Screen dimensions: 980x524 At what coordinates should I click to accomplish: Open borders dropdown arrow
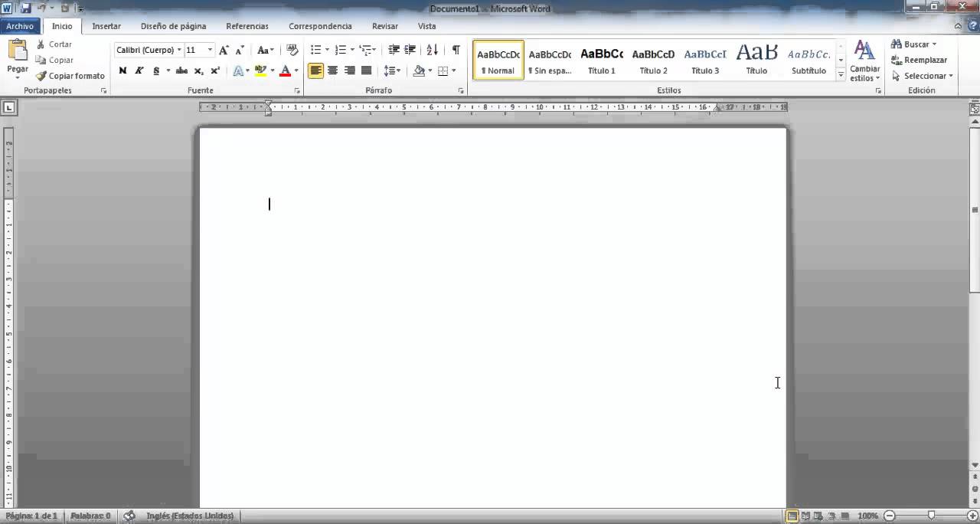(453, 70)
